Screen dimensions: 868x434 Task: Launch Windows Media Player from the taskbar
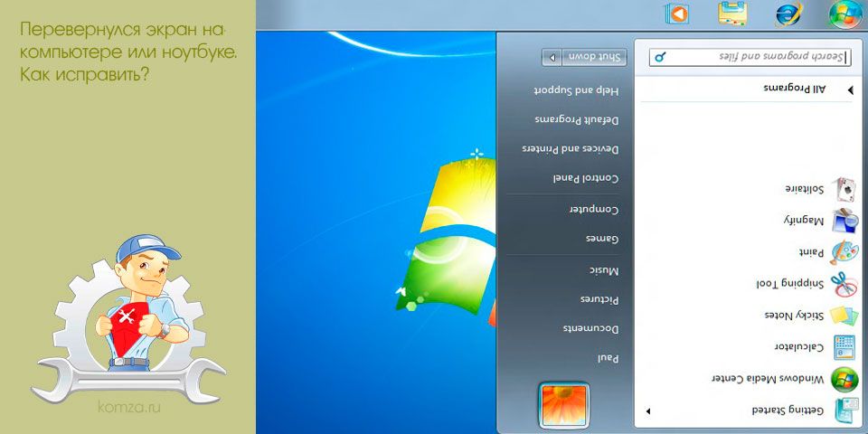click(676, 14)
